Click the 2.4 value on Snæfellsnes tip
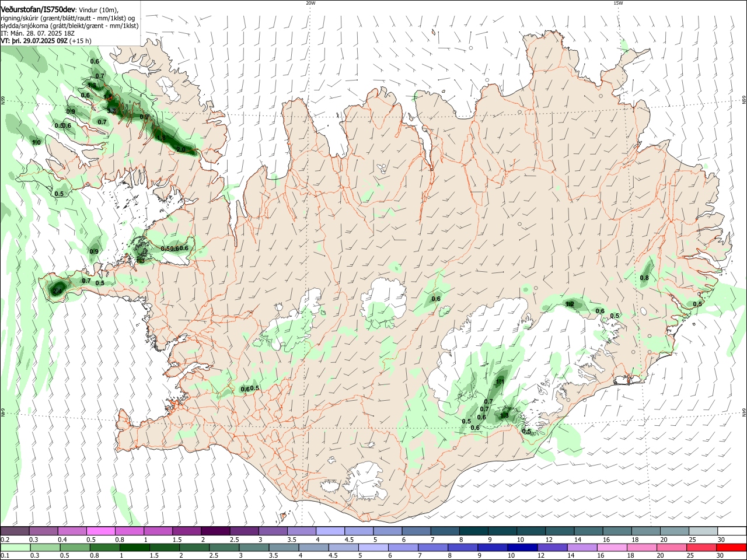This screenshot has height=560, width=747. pos(57,290)
